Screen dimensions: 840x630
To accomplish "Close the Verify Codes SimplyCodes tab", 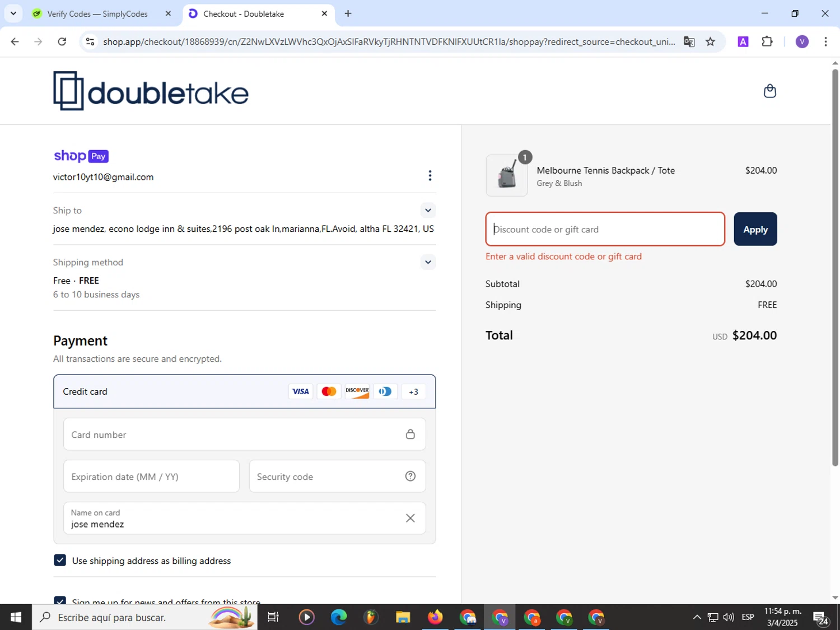I will pyautogui.click(x=168, y=13).
